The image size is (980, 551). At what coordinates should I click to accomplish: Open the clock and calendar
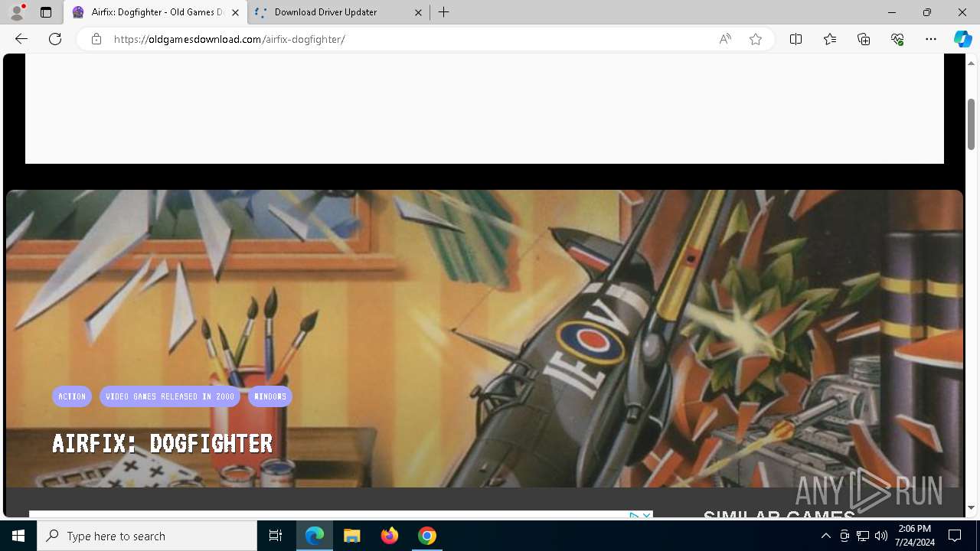(x=915, y=536)
